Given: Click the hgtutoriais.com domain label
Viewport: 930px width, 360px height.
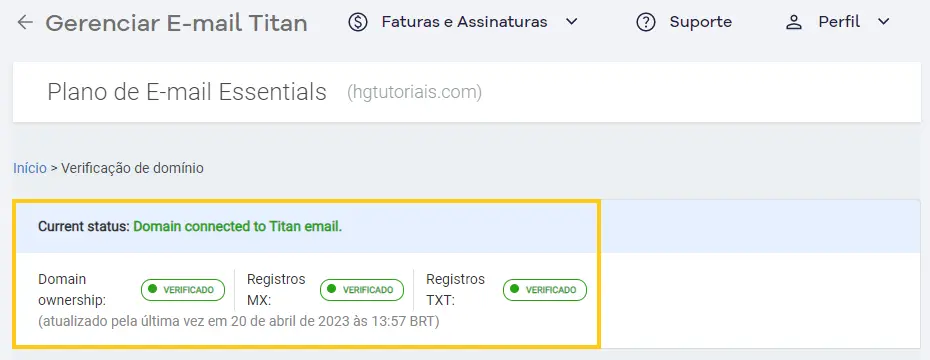Looking at the screenshot, I should [415, 93].
